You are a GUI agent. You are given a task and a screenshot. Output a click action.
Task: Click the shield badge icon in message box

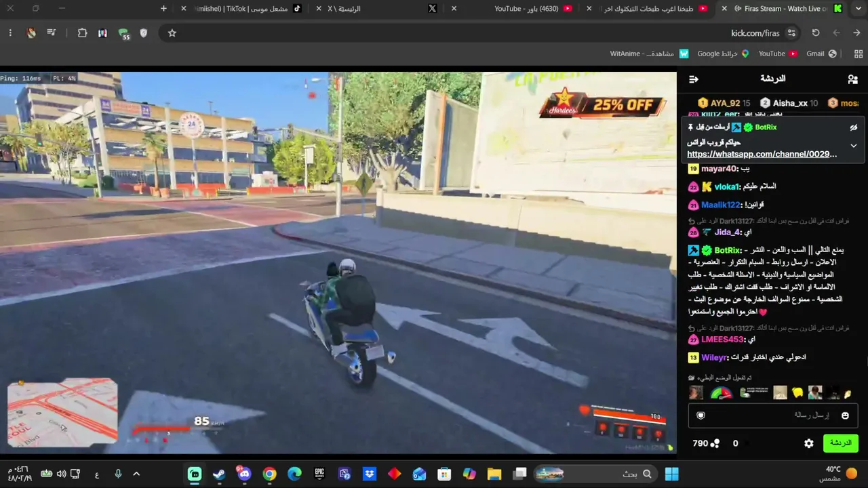click(x=701, y=415)
